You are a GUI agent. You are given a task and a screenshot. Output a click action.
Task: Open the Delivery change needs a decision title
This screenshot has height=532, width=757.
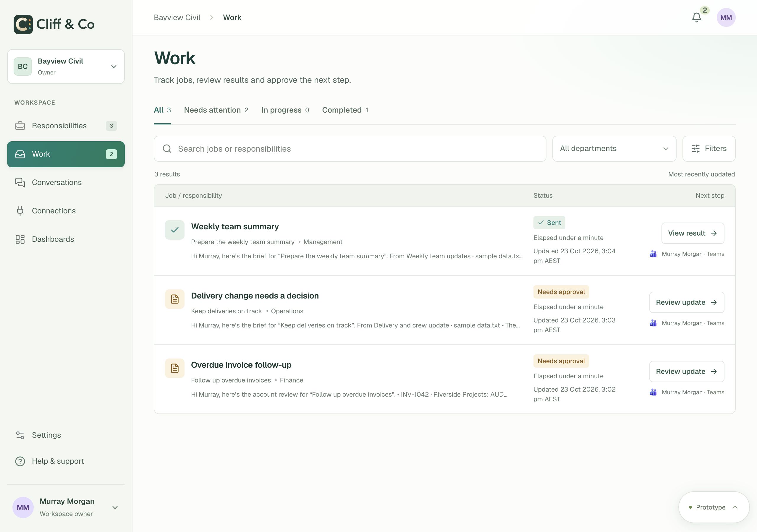pos(255,296)
